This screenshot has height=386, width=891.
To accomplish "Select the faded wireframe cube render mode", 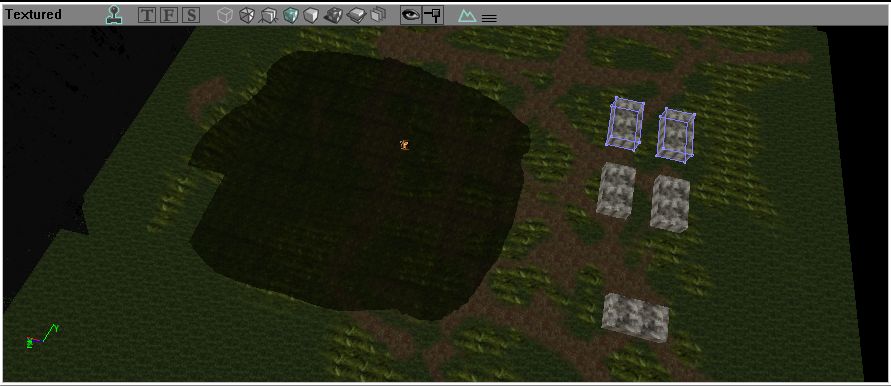I will pos(226,15).
